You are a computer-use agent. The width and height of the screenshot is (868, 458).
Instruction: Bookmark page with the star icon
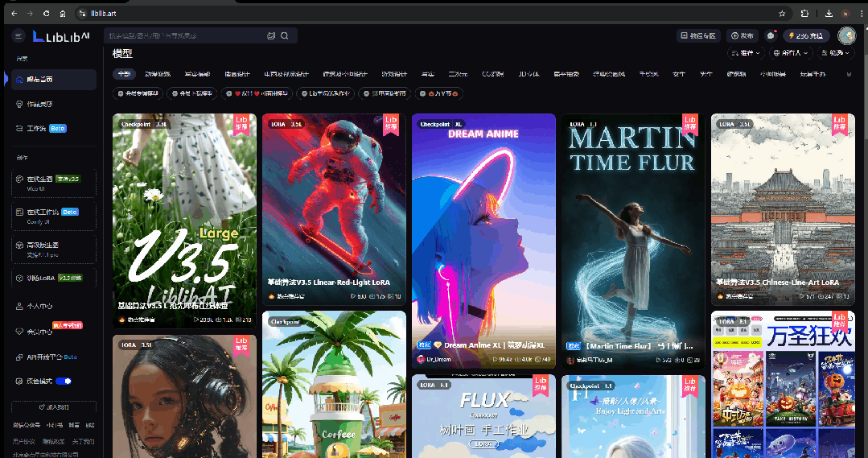coord(782,14)
